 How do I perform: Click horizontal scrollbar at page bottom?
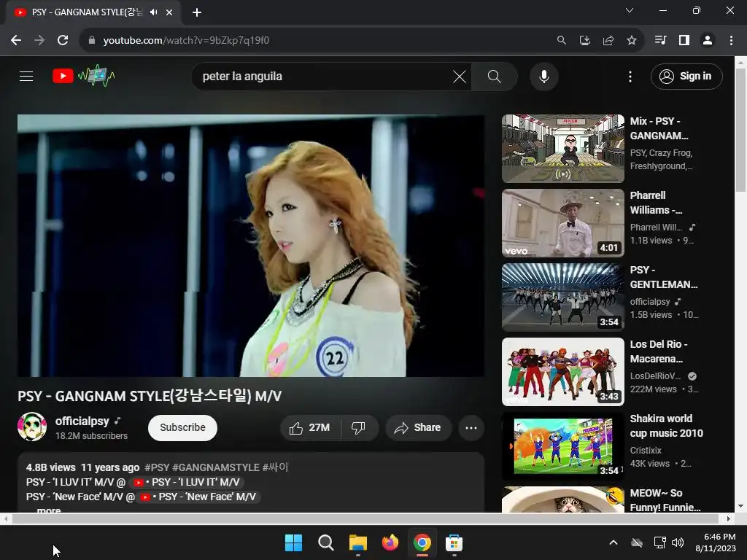pyautogui.click(x=366, y=518)
